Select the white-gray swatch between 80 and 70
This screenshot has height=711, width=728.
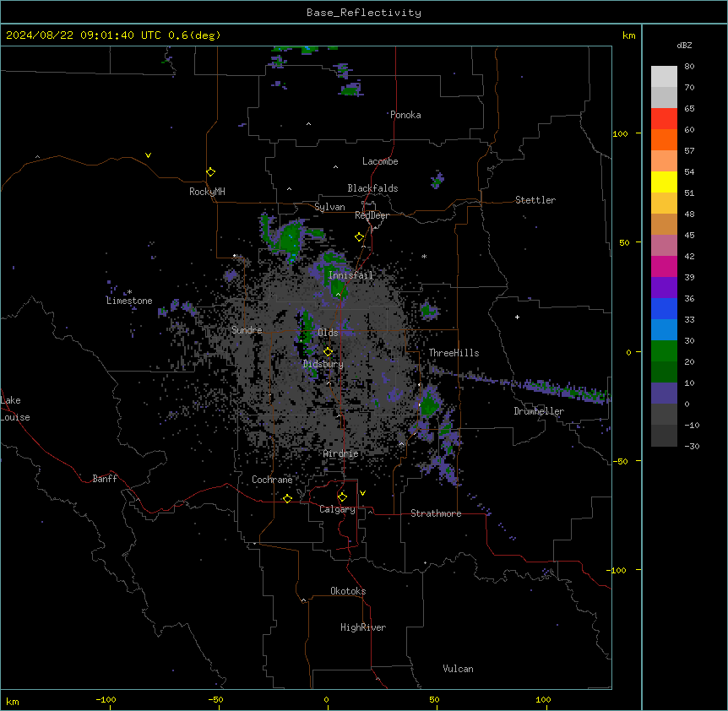pos(664,77)
